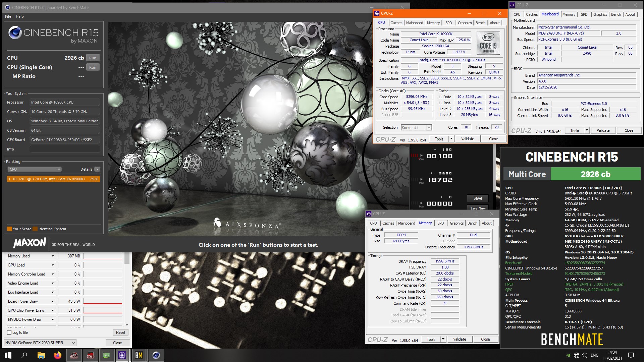Click the ENG language indicator
The width and height of the screenshot is (644, 362).
(594, 355)
